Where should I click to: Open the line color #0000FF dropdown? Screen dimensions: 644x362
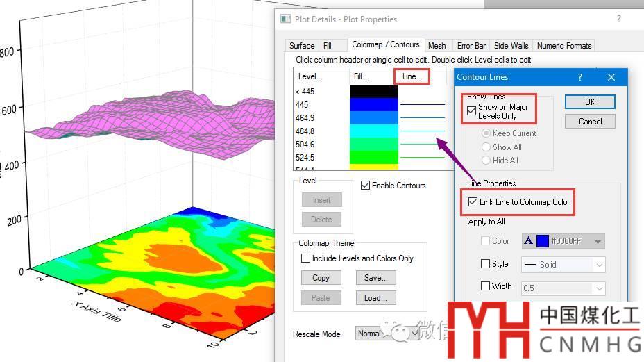click(x=598, y=241)
